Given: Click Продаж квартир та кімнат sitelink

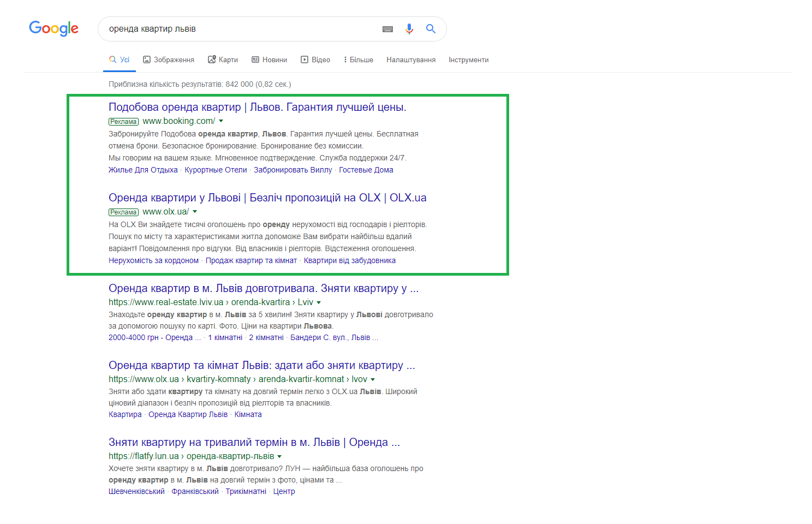Looking at the screenshot, I should point(251,260).
